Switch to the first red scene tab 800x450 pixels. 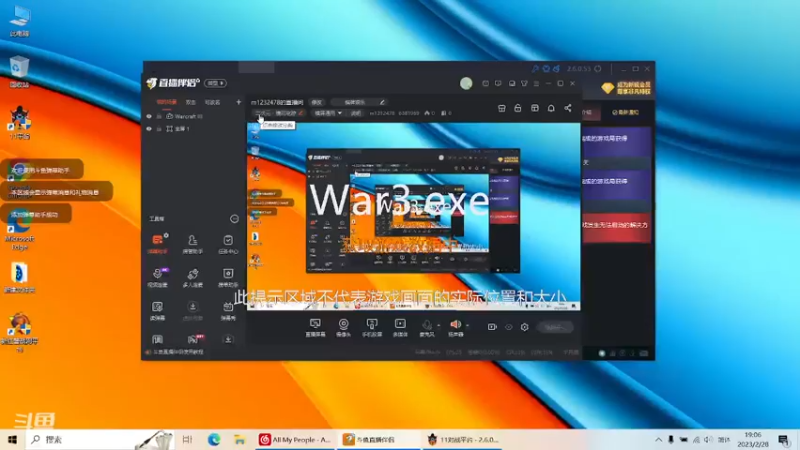point(166,102)
